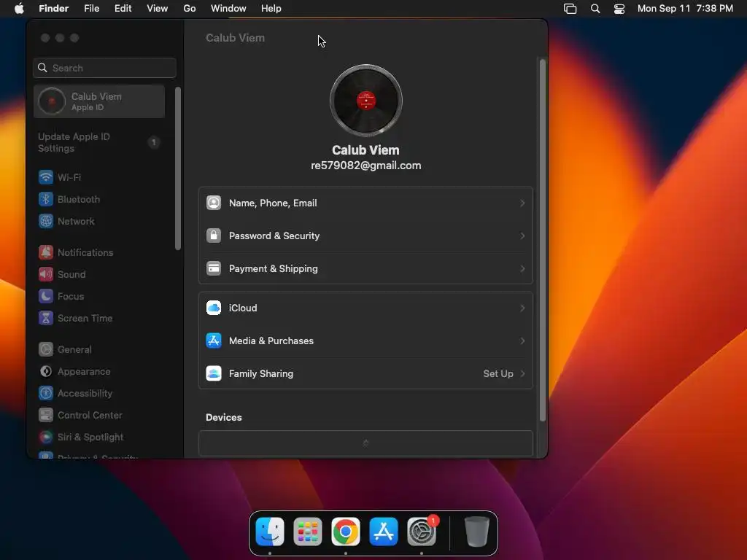Open the Siri & Spotlight icon

46,437
